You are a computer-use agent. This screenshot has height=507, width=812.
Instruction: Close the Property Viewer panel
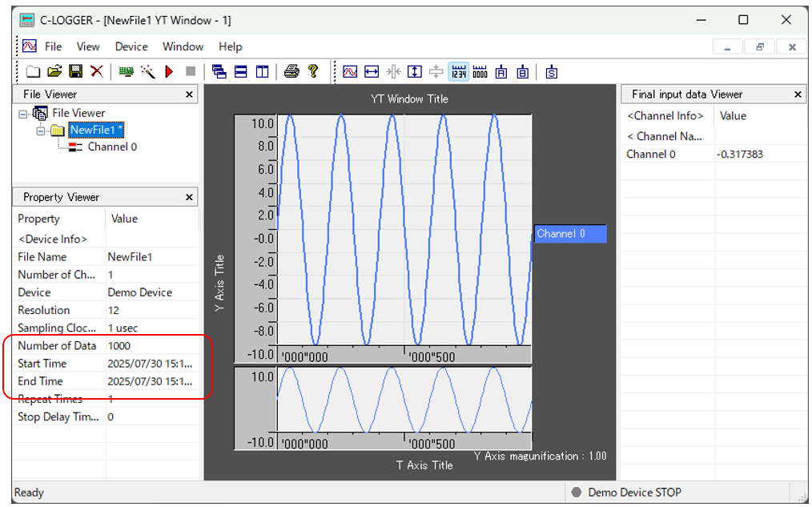coord(190,197)
